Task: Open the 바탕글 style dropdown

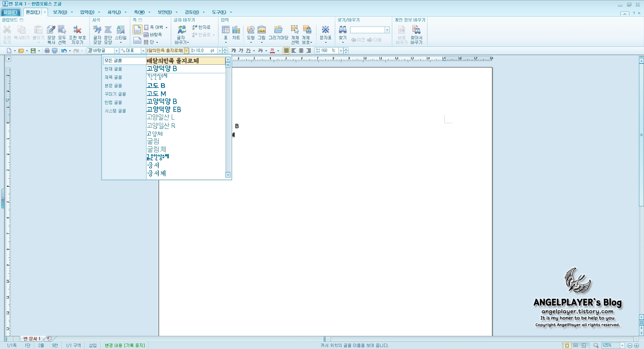Action: click(x=116, y=51)
